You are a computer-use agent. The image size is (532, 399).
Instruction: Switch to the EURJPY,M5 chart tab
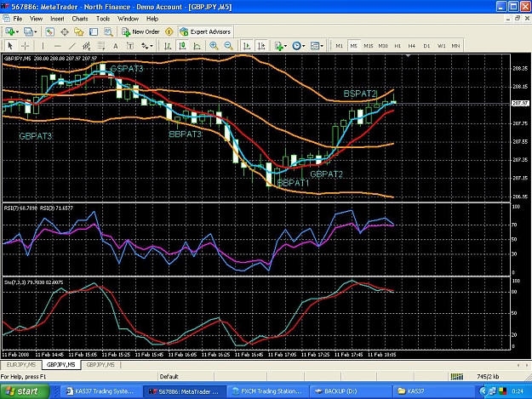coord(21,365)
